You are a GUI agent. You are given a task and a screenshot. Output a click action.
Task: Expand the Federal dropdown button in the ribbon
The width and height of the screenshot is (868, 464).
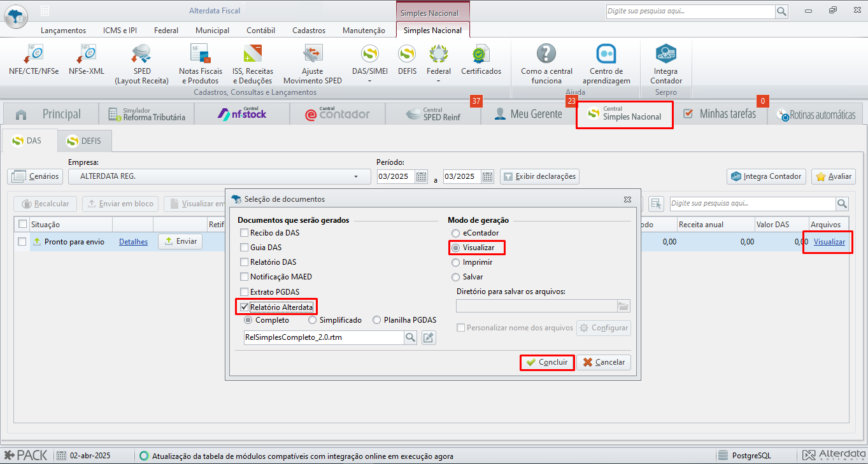pos(439,81)
